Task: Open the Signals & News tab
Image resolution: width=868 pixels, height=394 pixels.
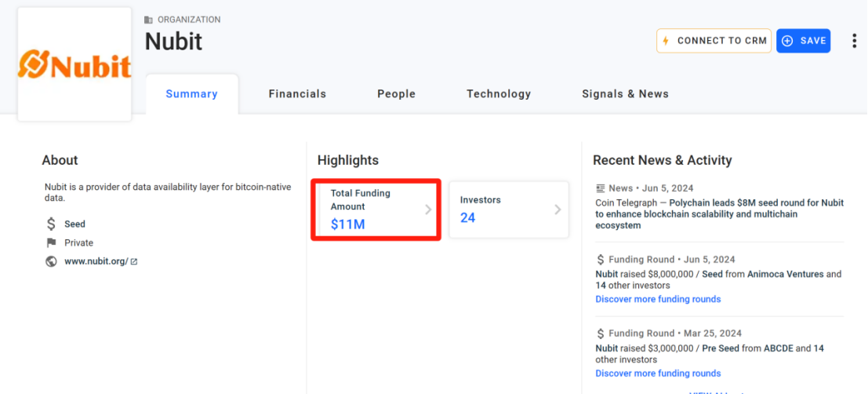Action: [x=625, y=94]
